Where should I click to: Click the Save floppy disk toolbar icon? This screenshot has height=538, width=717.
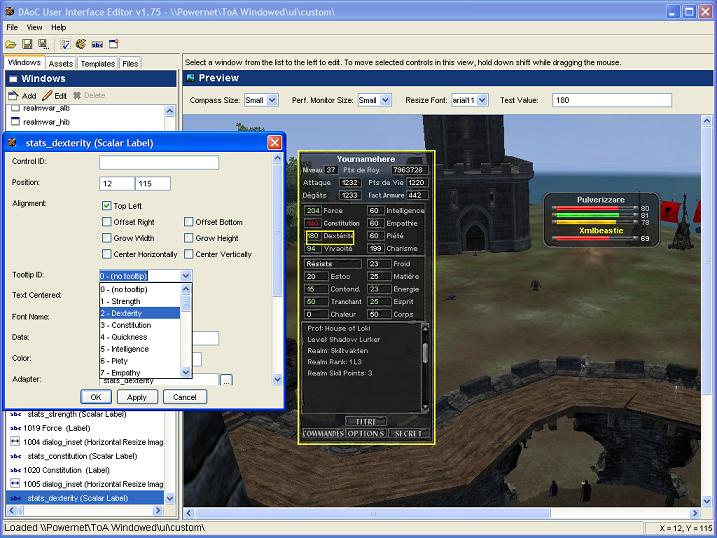(x=27, y=44)
